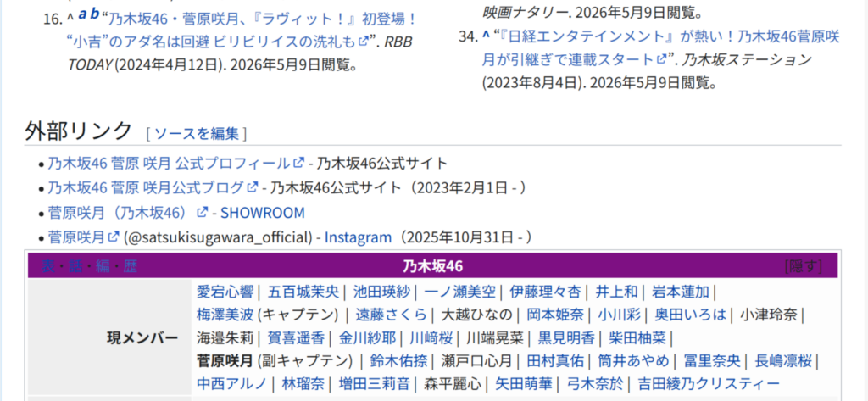The image size is (868, 401).
Task: Open 乃木坂46 菅原 咲月公式ブログ link
Action: tap(153, 187)
